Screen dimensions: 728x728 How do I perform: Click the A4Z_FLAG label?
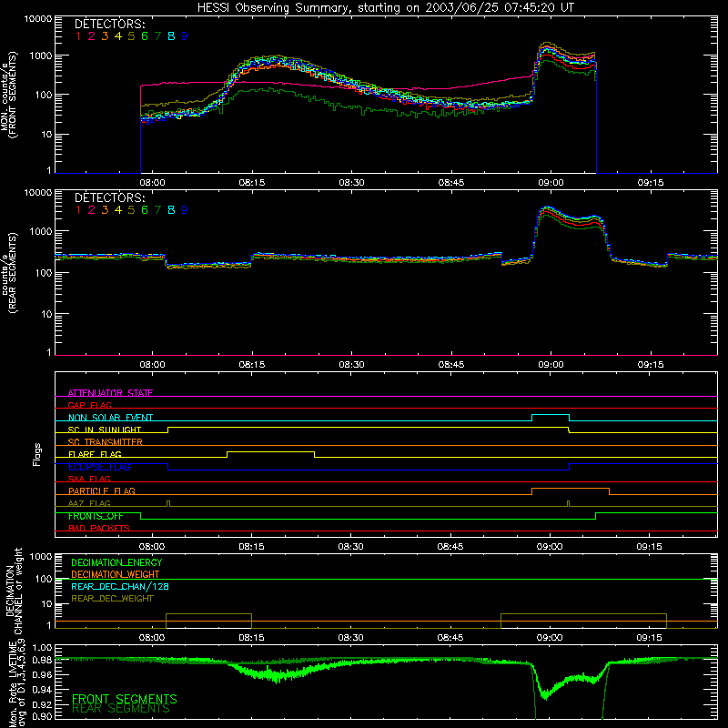(x=89, y=503)
